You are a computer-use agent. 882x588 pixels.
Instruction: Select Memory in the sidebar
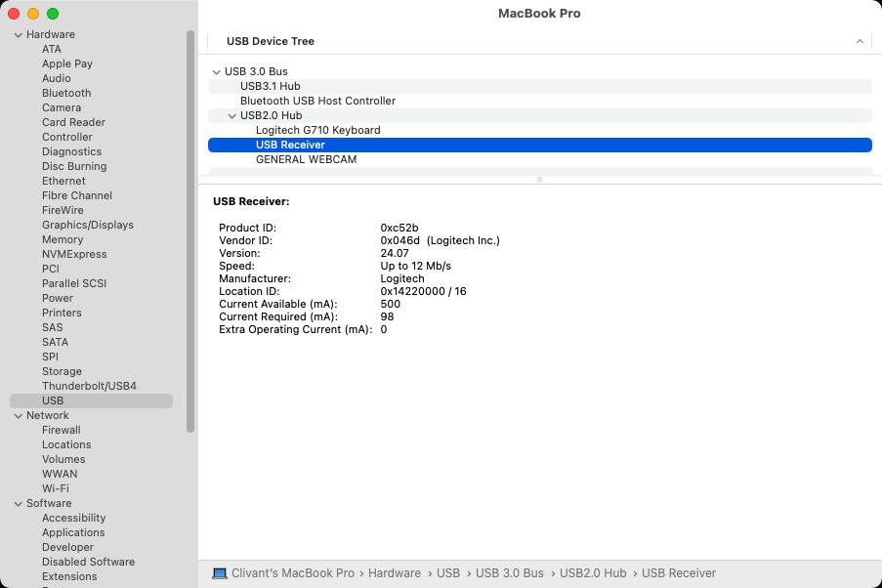(x=63, y=239)
